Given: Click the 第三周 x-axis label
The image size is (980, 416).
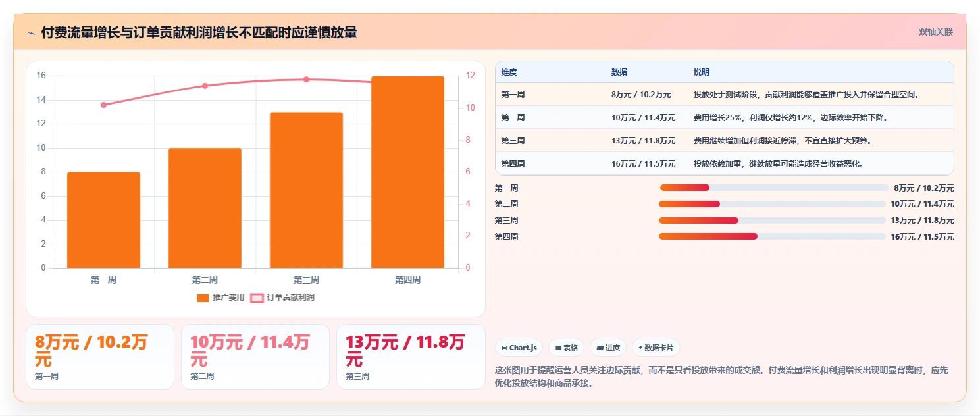Looking at the screenshot, I should point(306,280).
